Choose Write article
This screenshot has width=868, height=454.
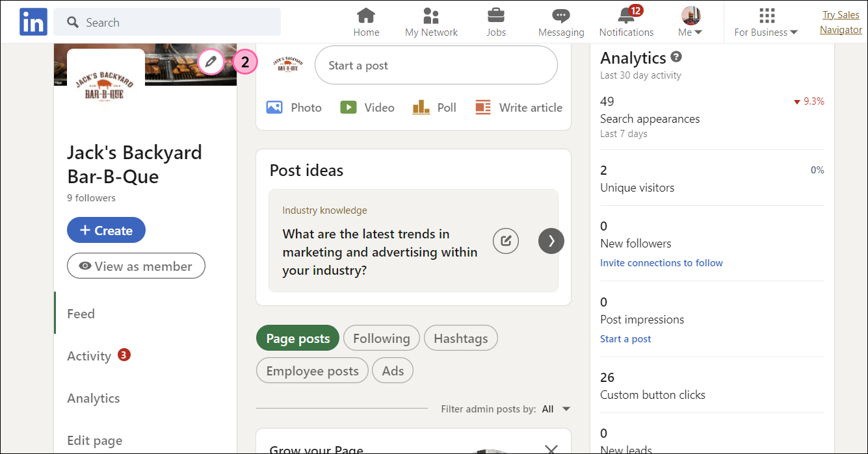tap(518, 108)
